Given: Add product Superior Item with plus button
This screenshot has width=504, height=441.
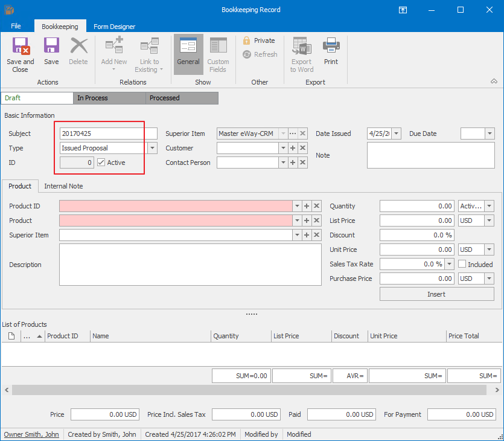Looking at the screenshot, I should click(307, 235).
